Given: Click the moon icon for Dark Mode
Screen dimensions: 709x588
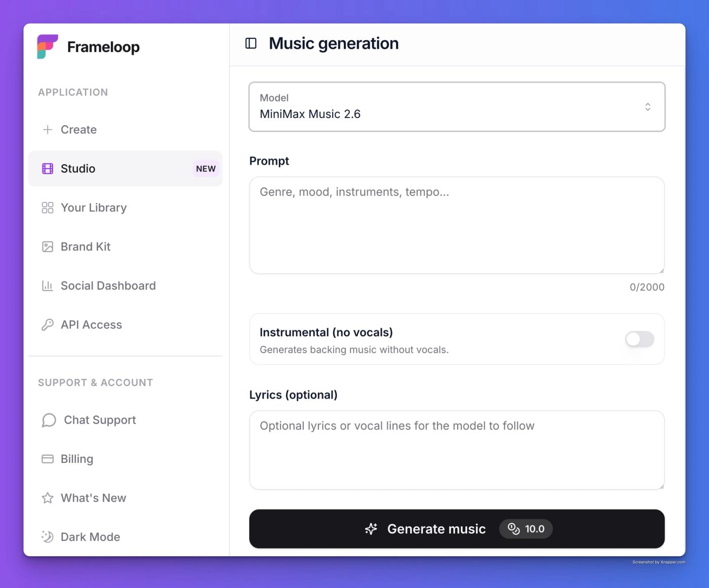Looking at the screenshot, I should pos(48,537).
